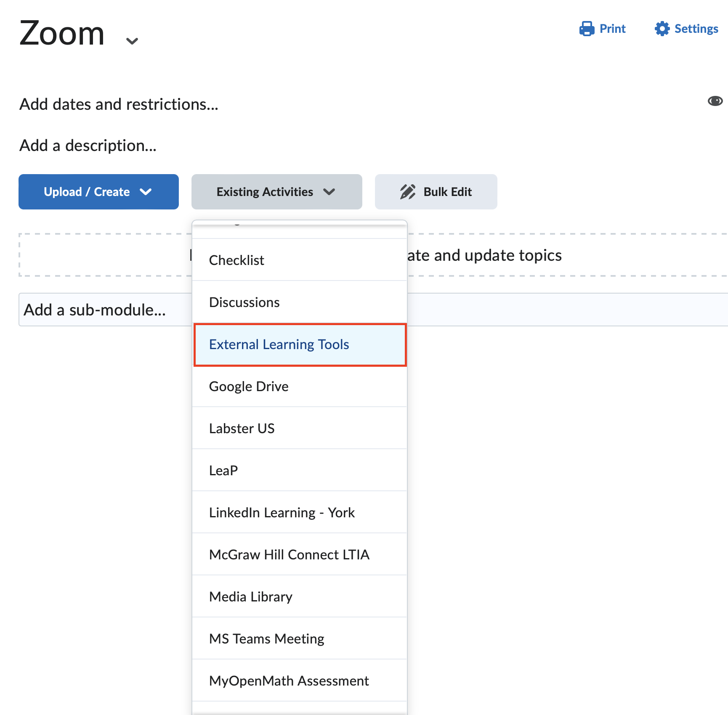This screenshot has width=728, height=715.
Task: Open Media Library from the menu
Action: point(300,596)
